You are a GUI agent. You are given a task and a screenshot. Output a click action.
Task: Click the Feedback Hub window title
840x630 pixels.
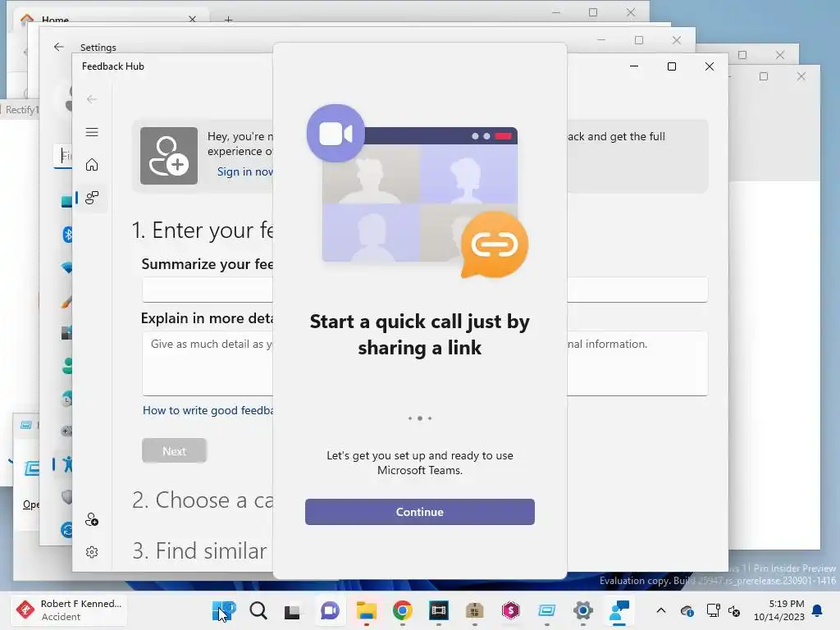(x=113, y=66)
